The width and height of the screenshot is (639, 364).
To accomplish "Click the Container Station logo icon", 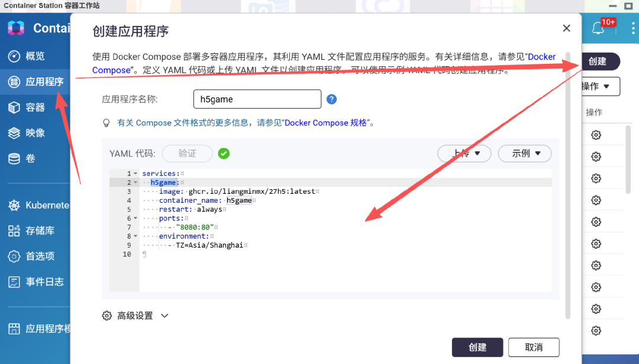I will click(16, 28).
